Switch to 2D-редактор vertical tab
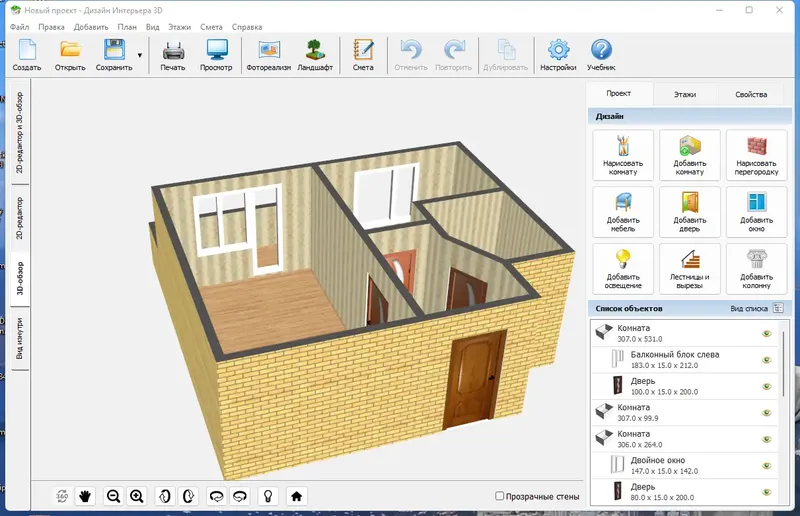 click(x=19, y=218)
